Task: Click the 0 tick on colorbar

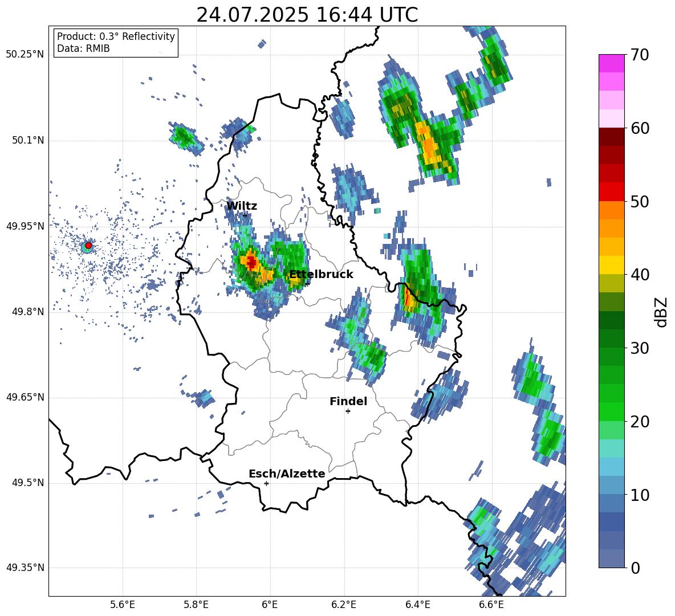Action: [x=635, y=568]
